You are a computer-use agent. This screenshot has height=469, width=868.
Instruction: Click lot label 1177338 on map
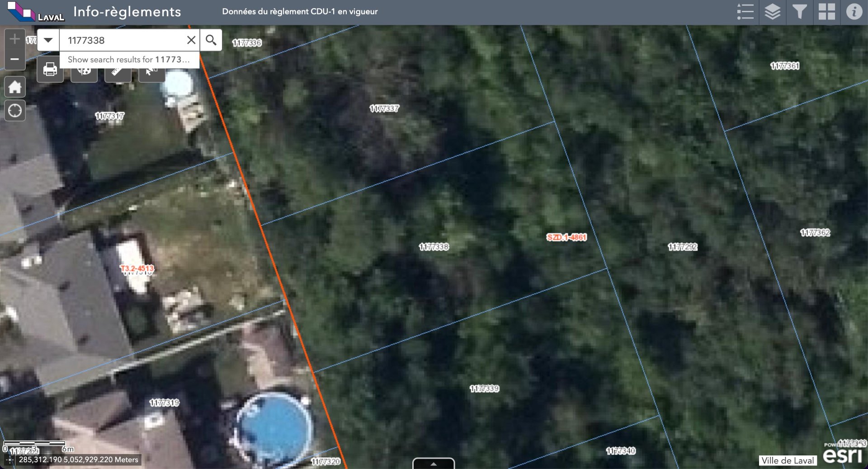(434, 247)
